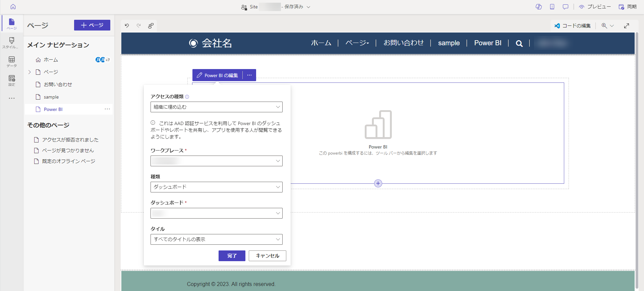Open 種類 dropdown showing ダッシュボード

pos(217,187)
